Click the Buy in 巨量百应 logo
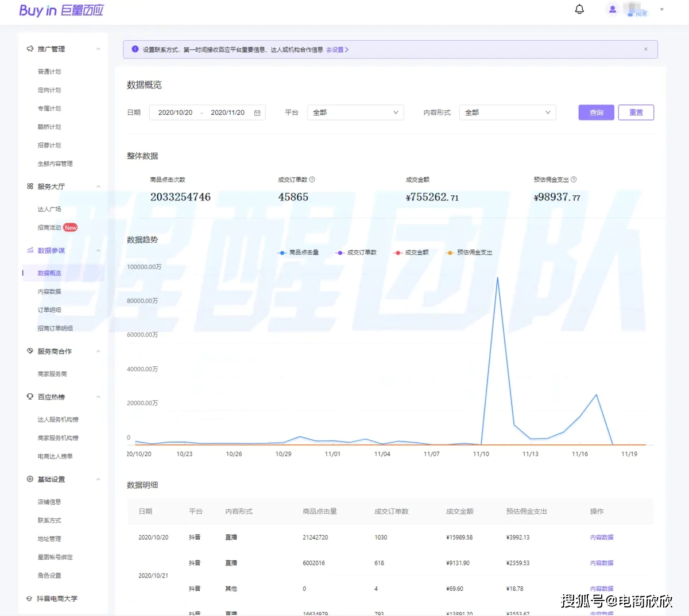 tap(61, 10)
